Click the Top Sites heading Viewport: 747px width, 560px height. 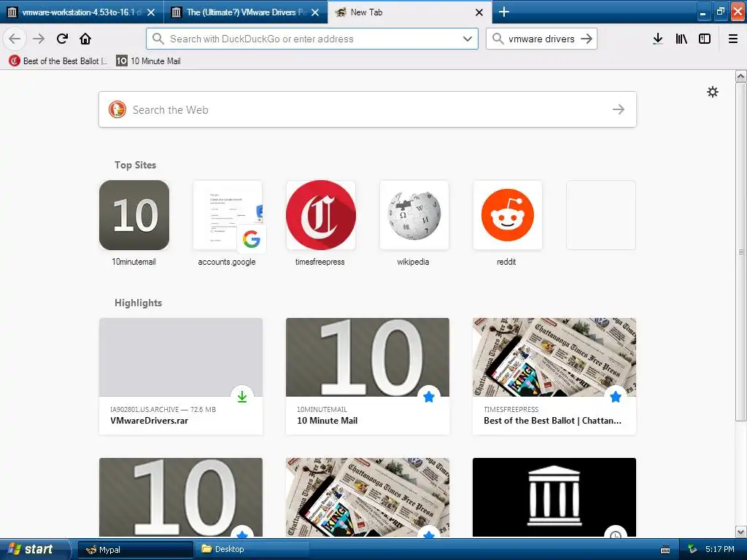135,165
